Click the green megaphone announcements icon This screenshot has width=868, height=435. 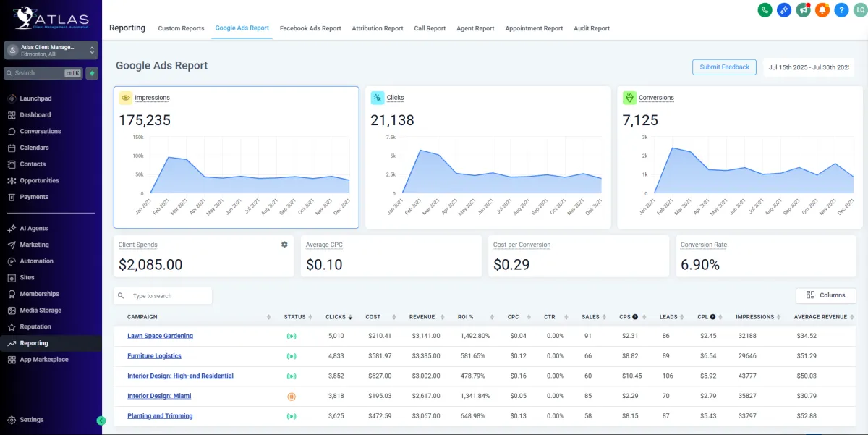pos(803,10)
